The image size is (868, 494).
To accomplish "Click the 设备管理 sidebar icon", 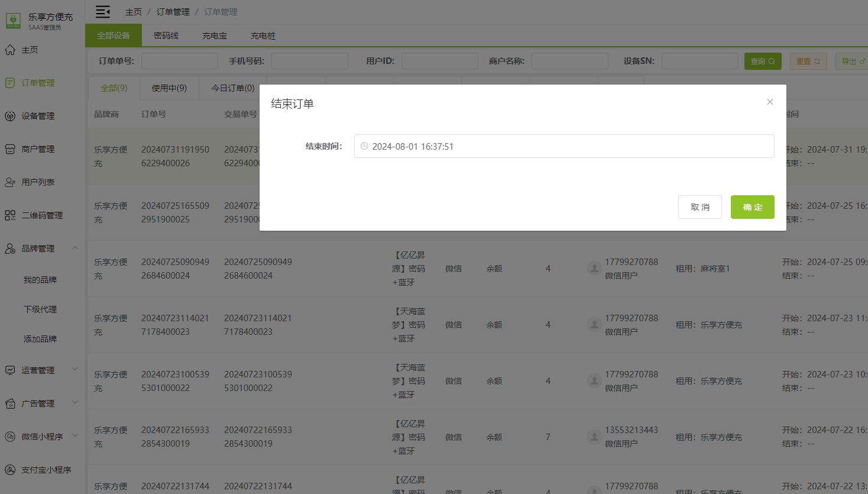I will tap(10, 116).
